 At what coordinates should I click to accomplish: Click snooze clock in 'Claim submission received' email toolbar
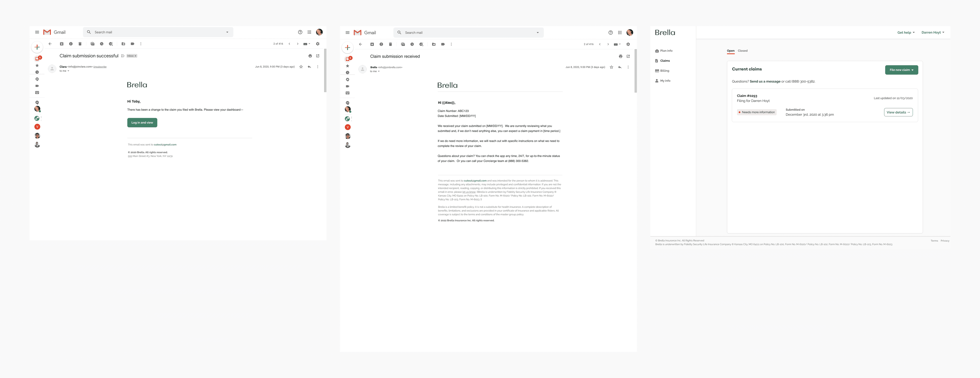coord(412,44)
